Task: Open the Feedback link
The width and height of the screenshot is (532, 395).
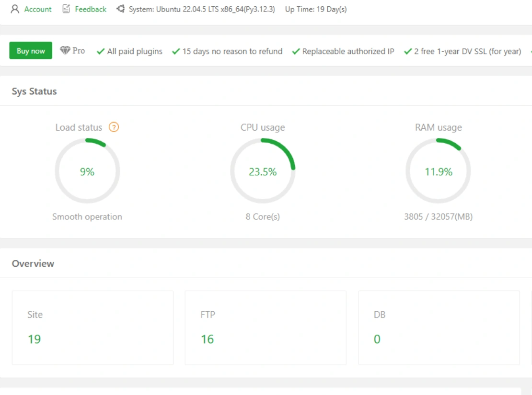Action: pyautogui.click(x=91, y=9)
